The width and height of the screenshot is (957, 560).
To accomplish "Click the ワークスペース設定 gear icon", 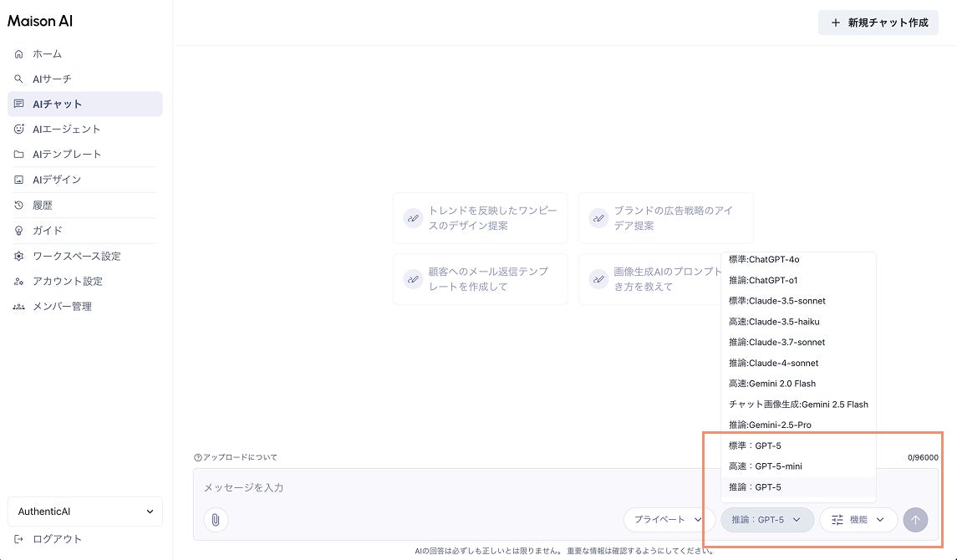I will coord(19,257).
